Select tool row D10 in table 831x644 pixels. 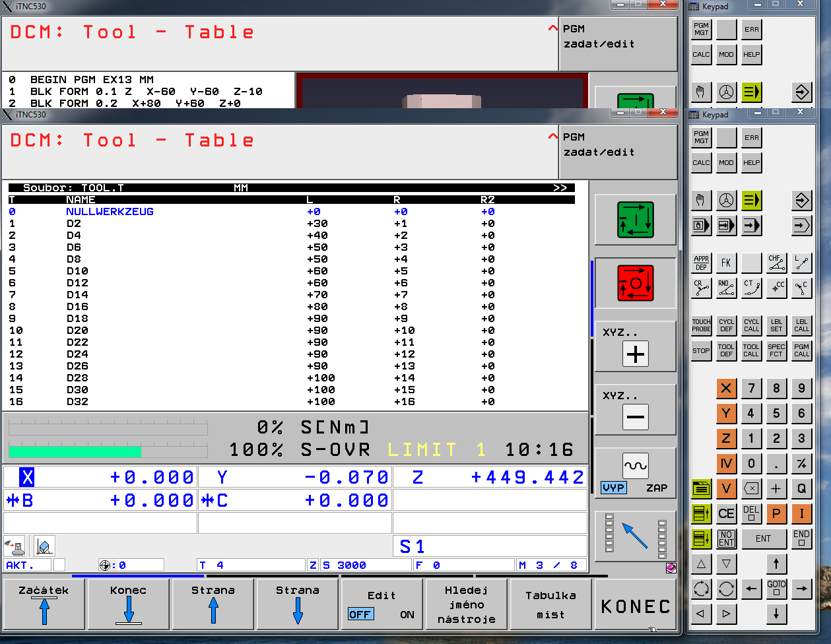point(77,271)
